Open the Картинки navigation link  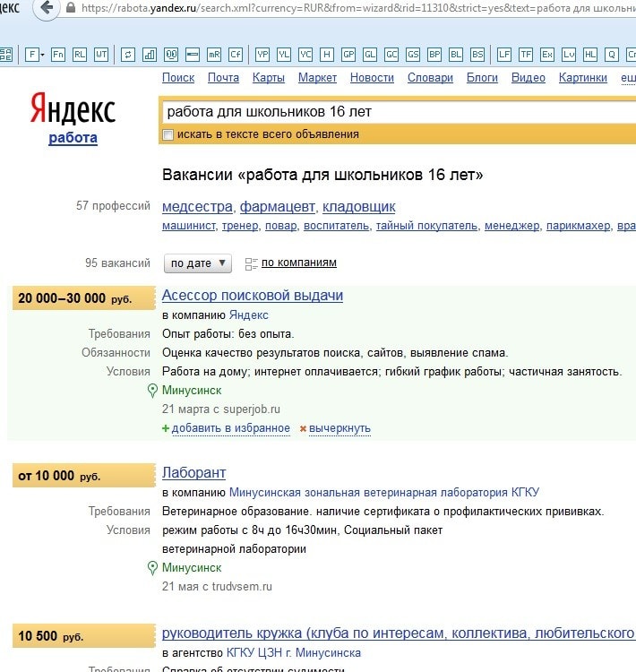583,78
